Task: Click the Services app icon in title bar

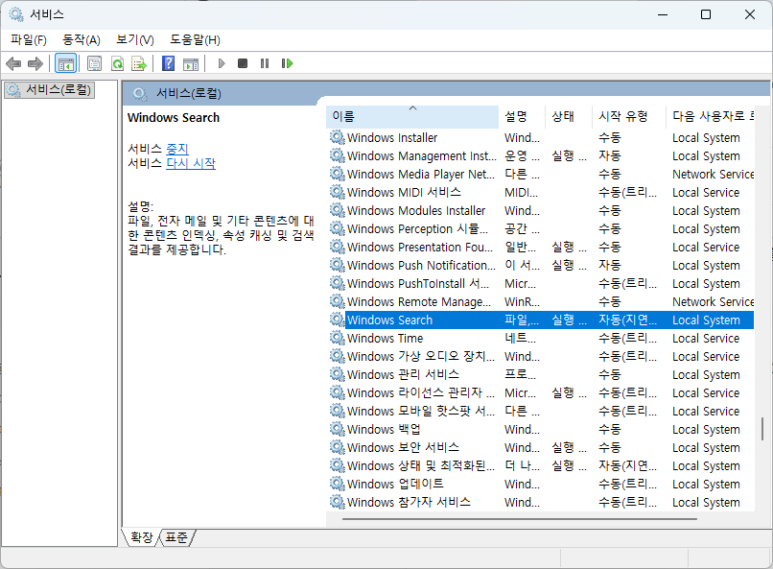Action: [x=16, y=14]
